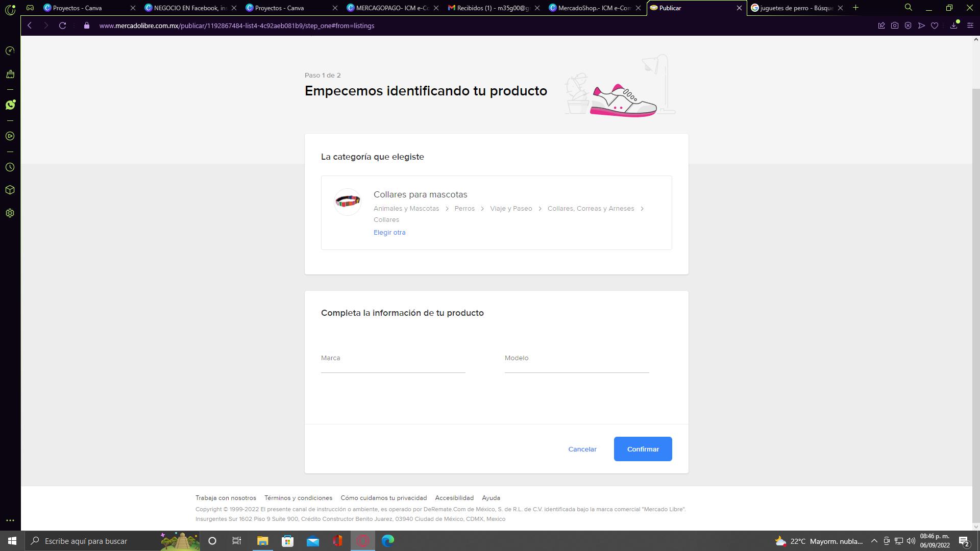Add page to bookmarks with the heart icon
The image size is (980, 551).
[x=935, y=26]
